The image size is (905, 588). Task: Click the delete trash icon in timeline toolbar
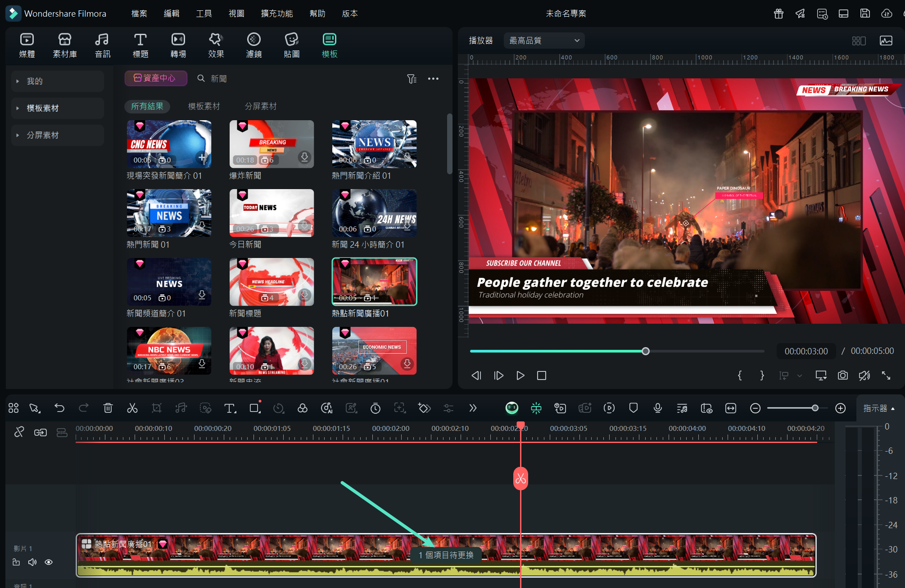(108, 408)
